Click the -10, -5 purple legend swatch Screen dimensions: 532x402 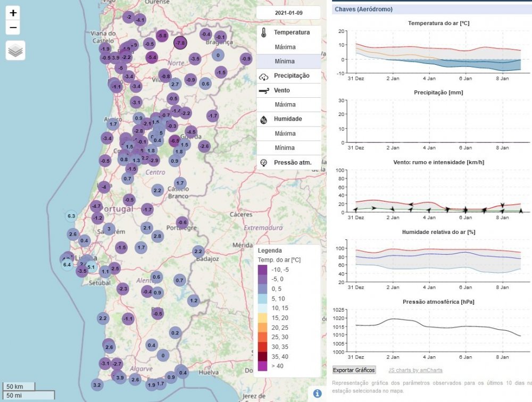click(x=262, y=270)
